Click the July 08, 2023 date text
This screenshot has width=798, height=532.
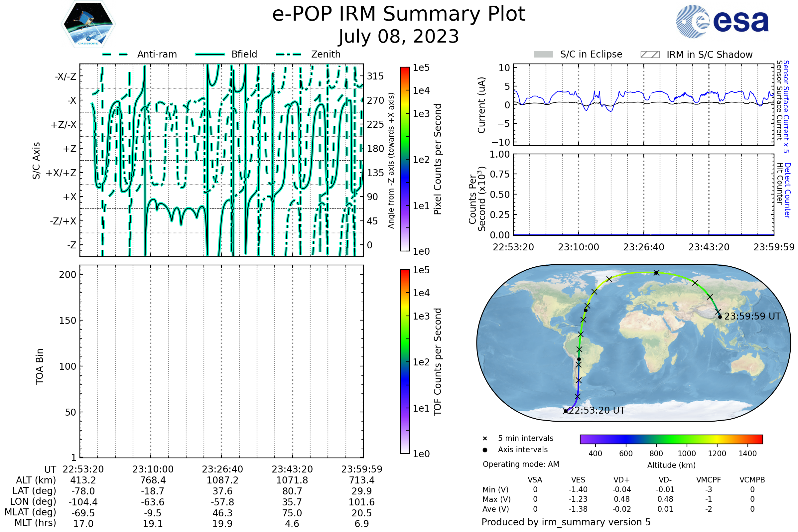[399, 37]
